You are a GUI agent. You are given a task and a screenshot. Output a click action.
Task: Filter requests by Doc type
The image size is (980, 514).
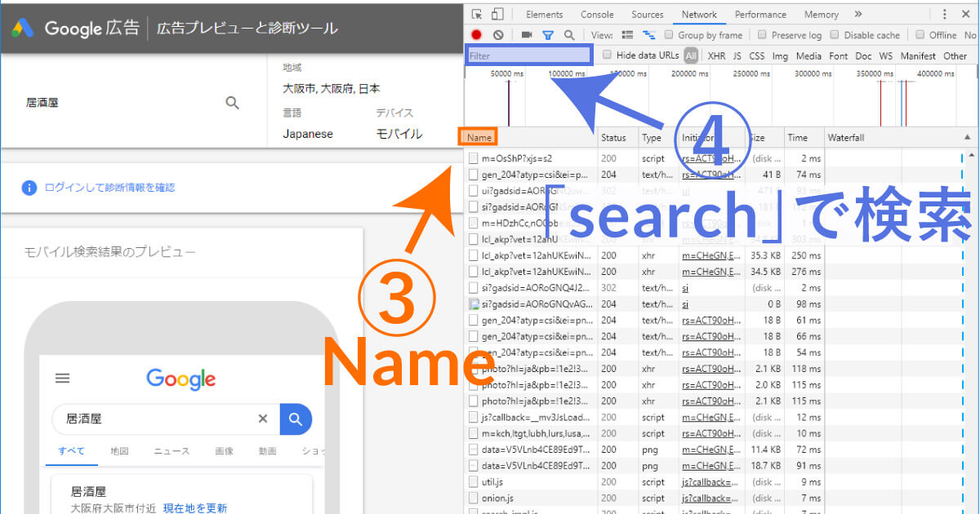863,56
